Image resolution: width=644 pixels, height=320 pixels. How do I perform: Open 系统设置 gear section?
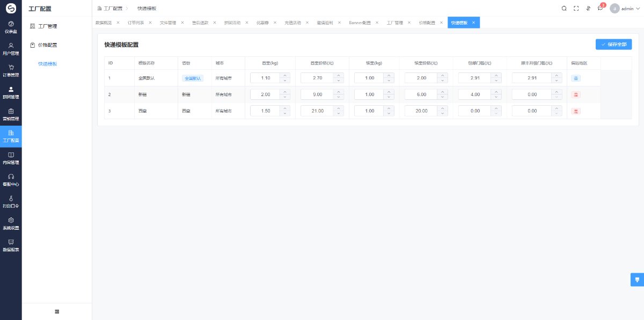click(x=11, y=223)
